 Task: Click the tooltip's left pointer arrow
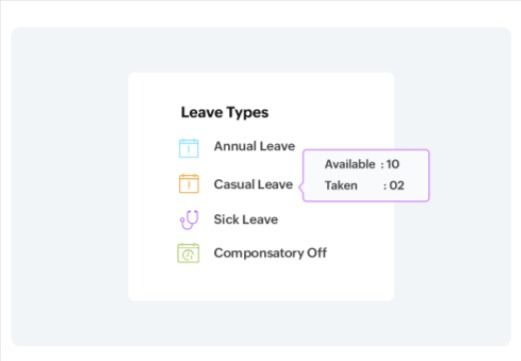[301, 187]
